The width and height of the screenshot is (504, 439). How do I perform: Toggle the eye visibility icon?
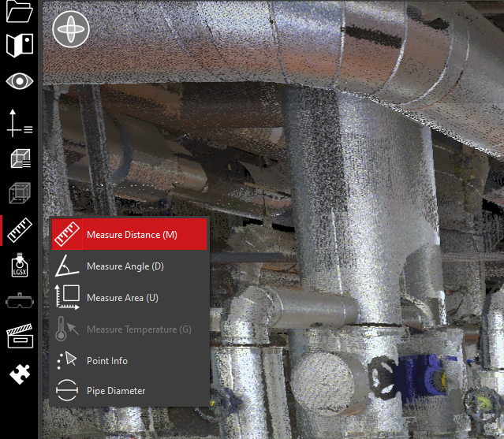pos(19,81)
